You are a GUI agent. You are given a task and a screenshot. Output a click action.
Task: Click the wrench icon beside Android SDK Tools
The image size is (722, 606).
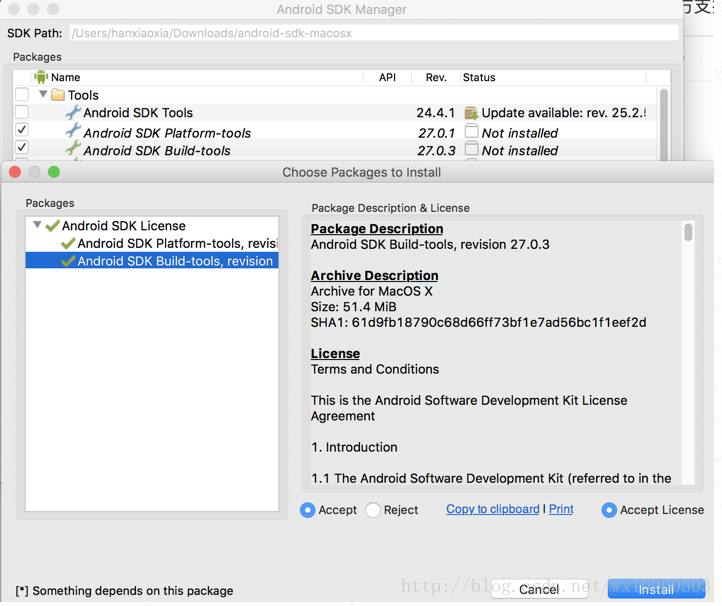click(73, 112)
